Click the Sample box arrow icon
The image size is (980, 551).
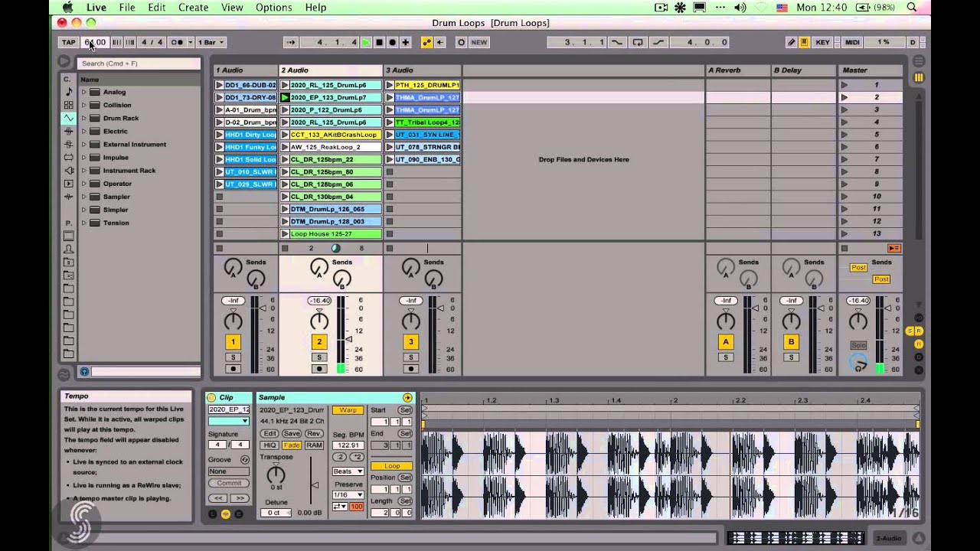(x=407, y=397)
